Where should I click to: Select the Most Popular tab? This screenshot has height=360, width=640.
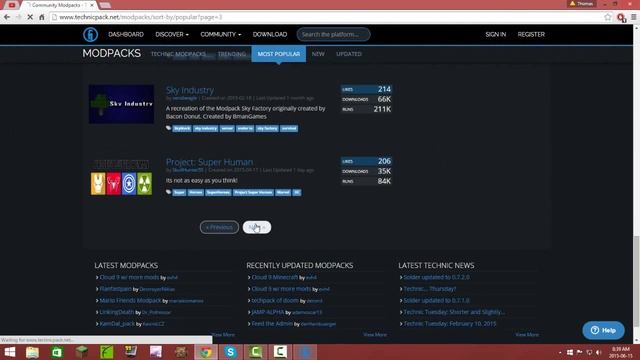[x=279, y=54]
